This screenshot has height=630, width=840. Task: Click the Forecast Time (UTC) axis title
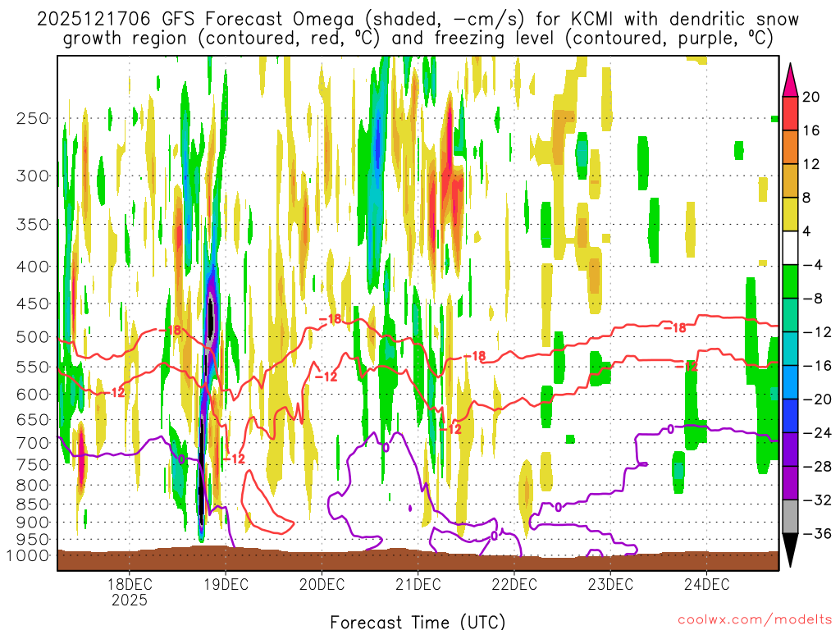(x=418, y=622)
